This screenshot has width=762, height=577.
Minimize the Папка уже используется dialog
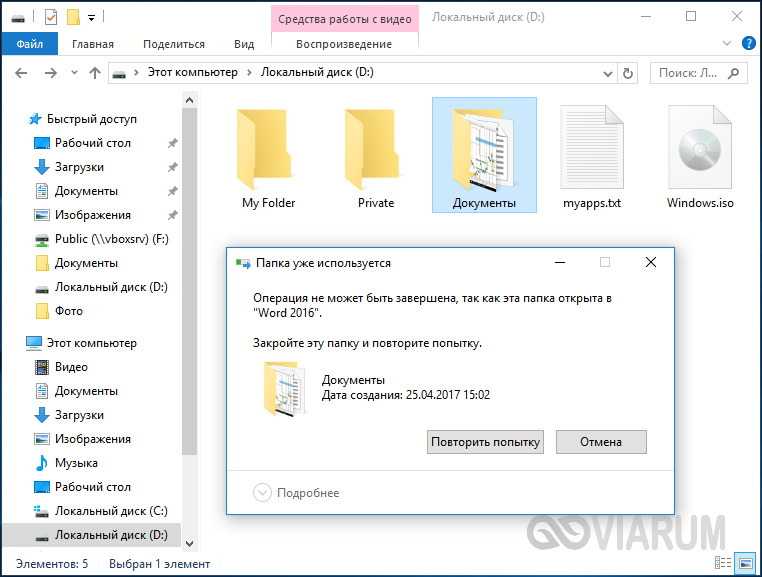(x=560, y=262)
